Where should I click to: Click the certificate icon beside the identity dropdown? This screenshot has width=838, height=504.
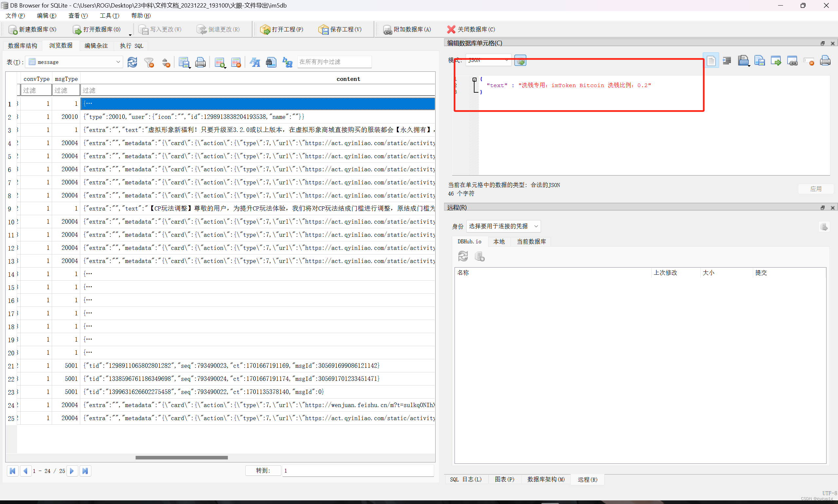[824, 227]
